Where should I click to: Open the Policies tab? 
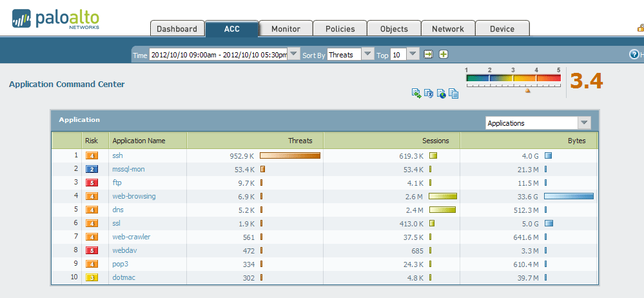(340, 29)
